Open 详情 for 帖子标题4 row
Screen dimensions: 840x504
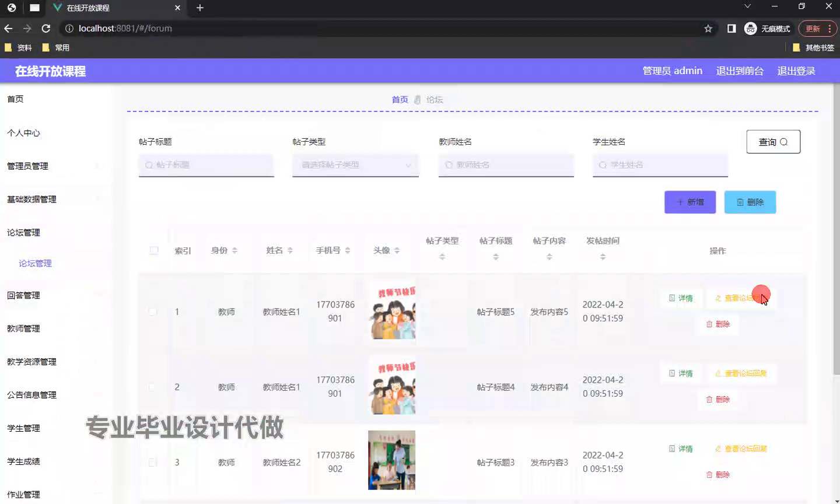681,373
